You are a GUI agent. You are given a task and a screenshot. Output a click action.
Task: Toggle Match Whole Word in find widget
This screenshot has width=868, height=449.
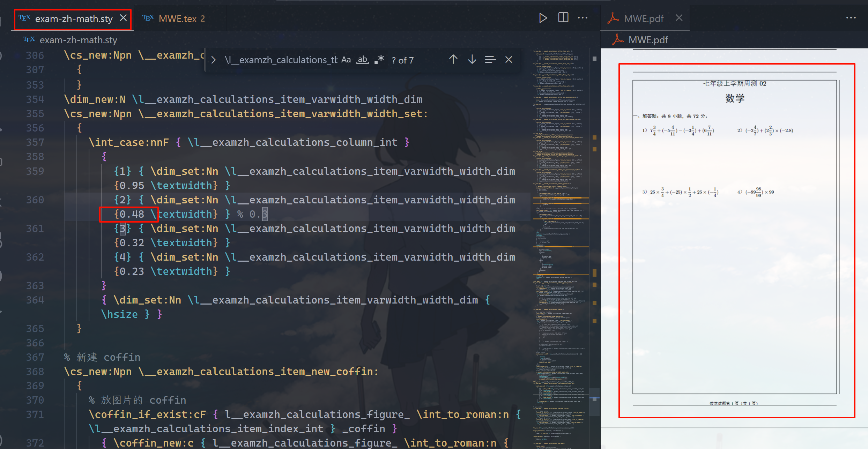click(363, 60)
